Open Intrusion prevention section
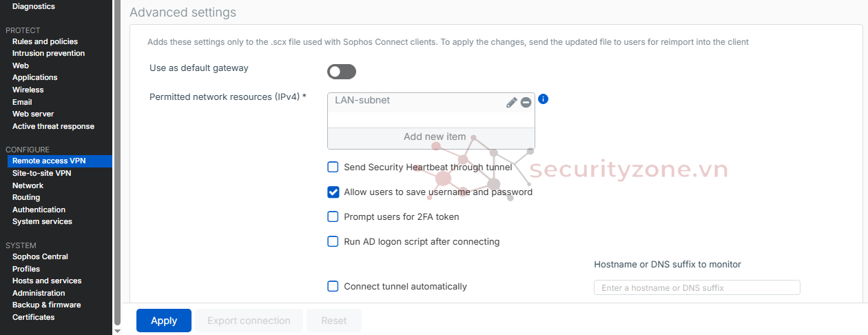The width and height of the screenshot is (868, 335). 48,54
